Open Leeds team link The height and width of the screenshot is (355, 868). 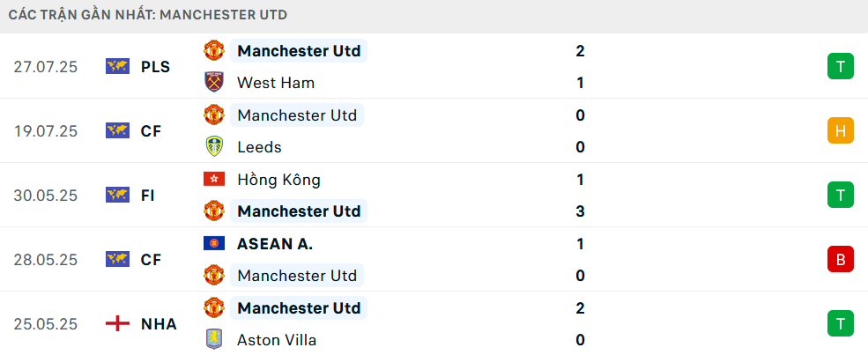[x=259, y=147]
